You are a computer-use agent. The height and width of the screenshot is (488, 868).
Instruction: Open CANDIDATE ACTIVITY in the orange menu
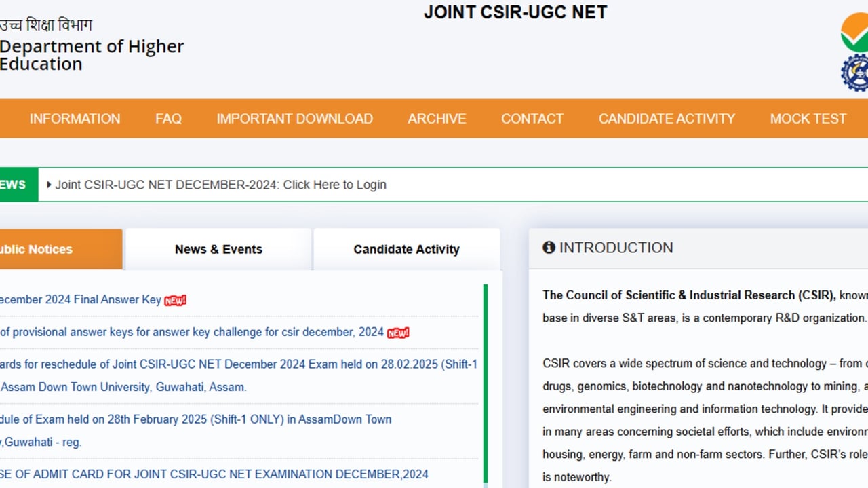pyautogui.click(x=667, y=119)
